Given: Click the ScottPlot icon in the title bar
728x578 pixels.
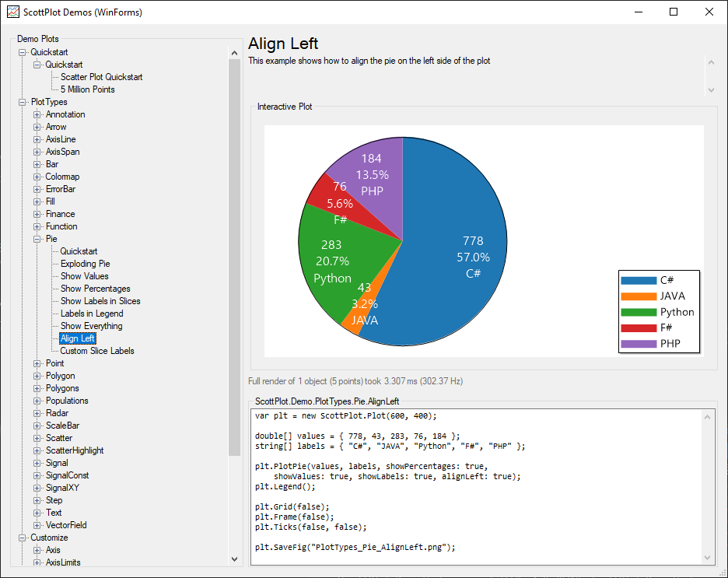Looking at the screenshot, I should pos(12,12).
